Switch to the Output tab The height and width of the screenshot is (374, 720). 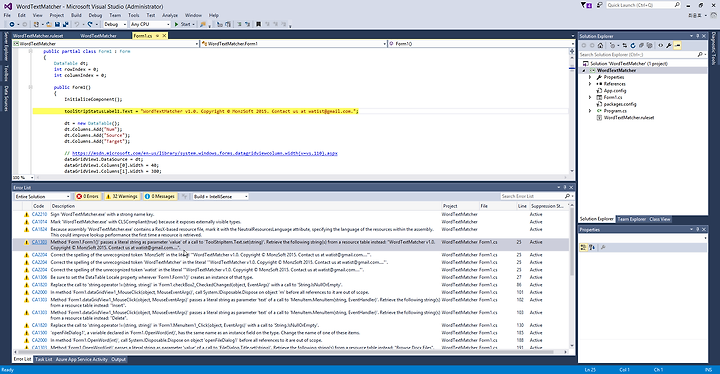pos(118,359)
